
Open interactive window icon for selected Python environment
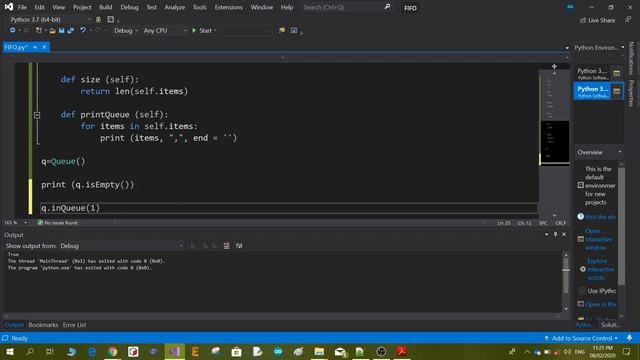[617, 91]
